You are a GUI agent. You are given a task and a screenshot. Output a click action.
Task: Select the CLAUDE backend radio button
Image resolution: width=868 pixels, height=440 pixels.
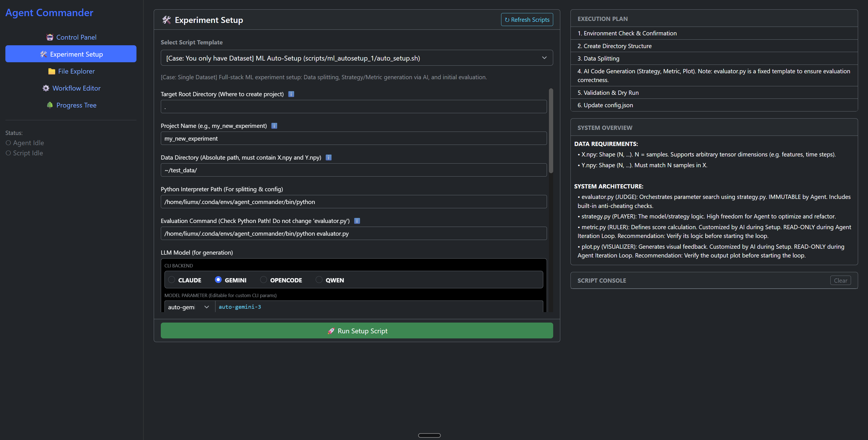[172, 280]
